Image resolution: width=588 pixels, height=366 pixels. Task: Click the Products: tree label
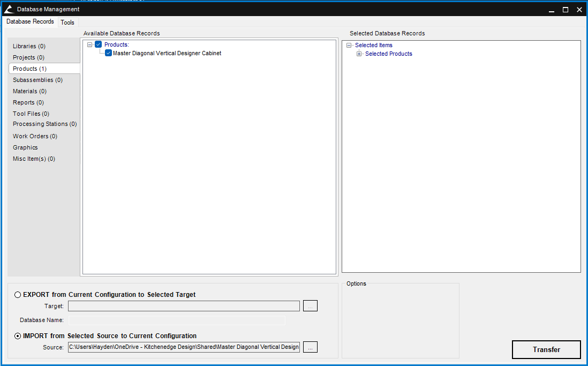click(117, 44)
